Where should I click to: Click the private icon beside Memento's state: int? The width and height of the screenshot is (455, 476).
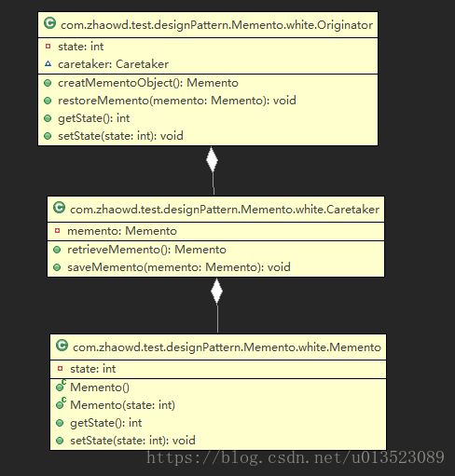[61, 369]
